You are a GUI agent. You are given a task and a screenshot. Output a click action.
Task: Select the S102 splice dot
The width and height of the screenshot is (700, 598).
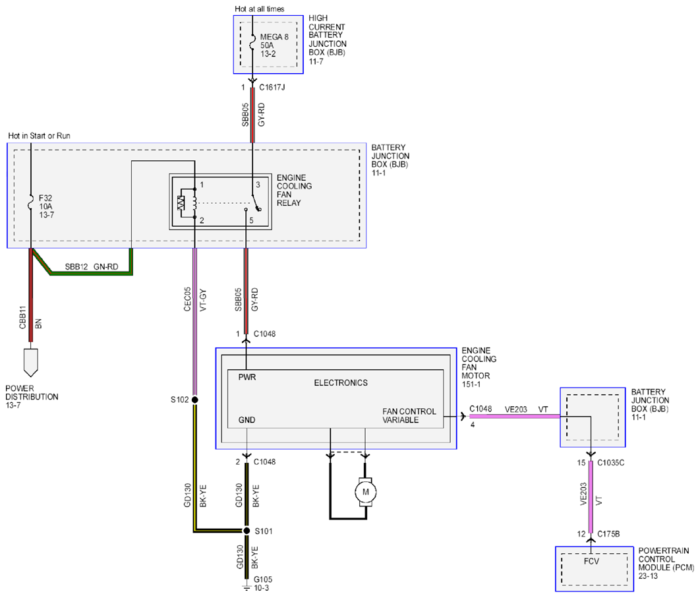[x=194, y=400]
